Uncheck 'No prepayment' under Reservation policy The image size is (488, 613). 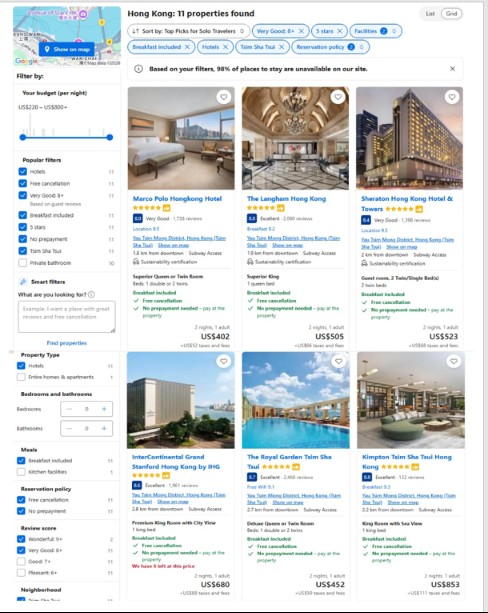21,511
